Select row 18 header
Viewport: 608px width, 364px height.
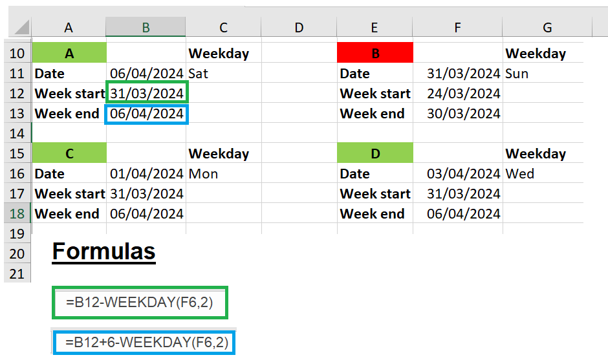(17, 213)
